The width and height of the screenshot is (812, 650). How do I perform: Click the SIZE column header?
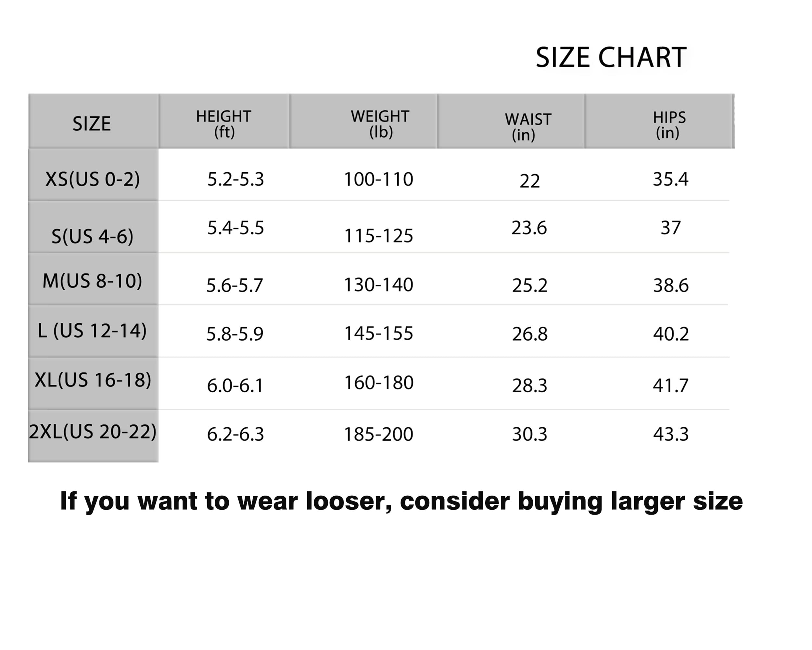(92, 123)
